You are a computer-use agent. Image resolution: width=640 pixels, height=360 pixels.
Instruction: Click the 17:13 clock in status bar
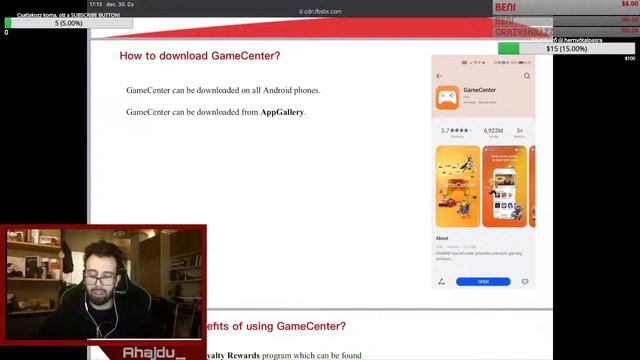[96, 4]
